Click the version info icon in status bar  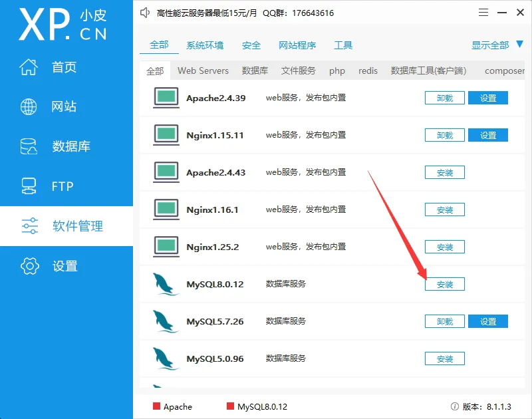point(455,406)
